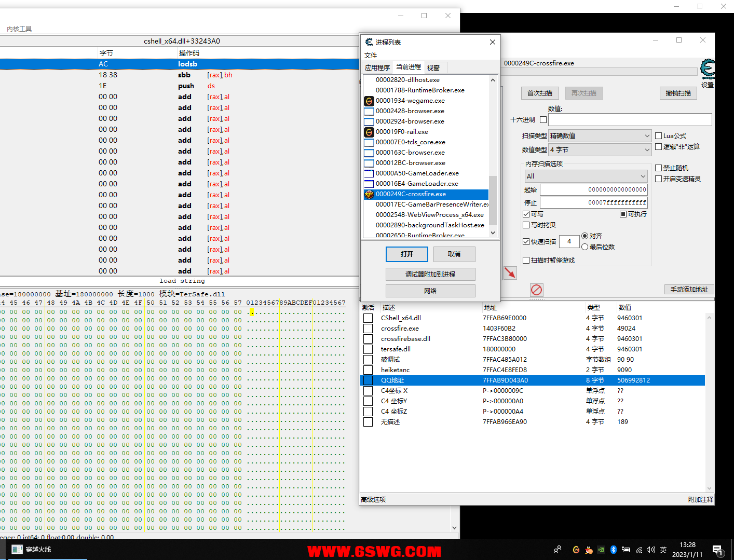734x560 pixels.
Task: Enable 扫描时暂停游戏 checkbox
Action: tap(526, 261)
